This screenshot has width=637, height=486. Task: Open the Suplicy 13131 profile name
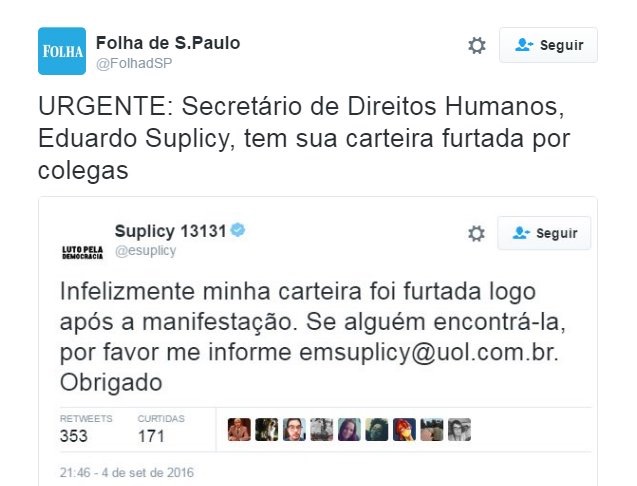(x=170, y=231)
